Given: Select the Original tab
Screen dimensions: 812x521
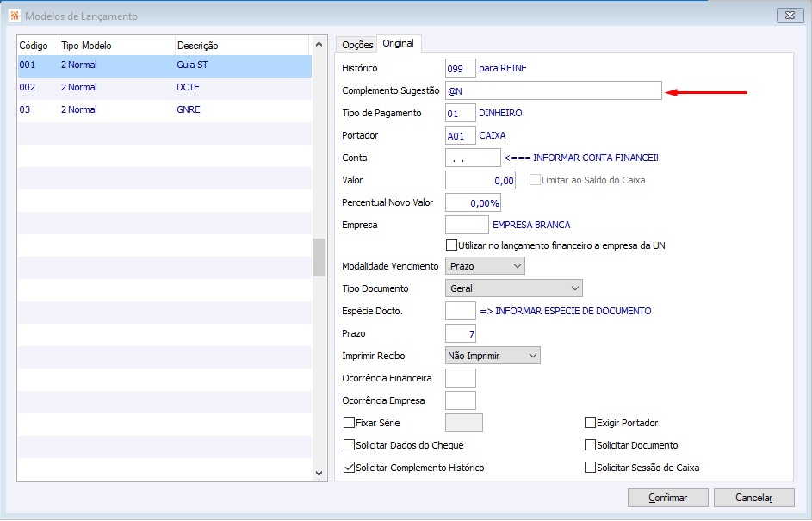Looking at the screenshot, I should coord(399,44).
